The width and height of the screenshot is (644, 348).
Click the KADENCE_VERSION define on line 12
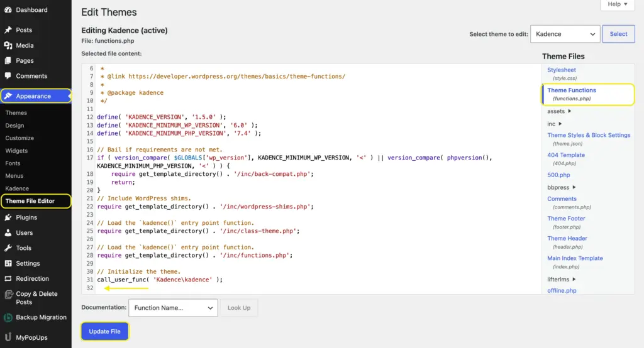point(162,117)
